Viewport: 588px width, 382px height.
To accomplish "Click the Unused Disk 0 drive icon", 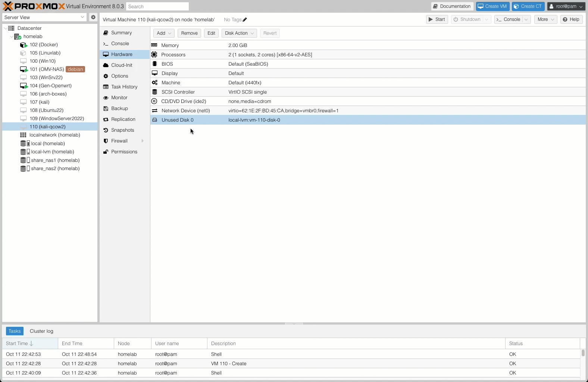I will pos(154,120).
